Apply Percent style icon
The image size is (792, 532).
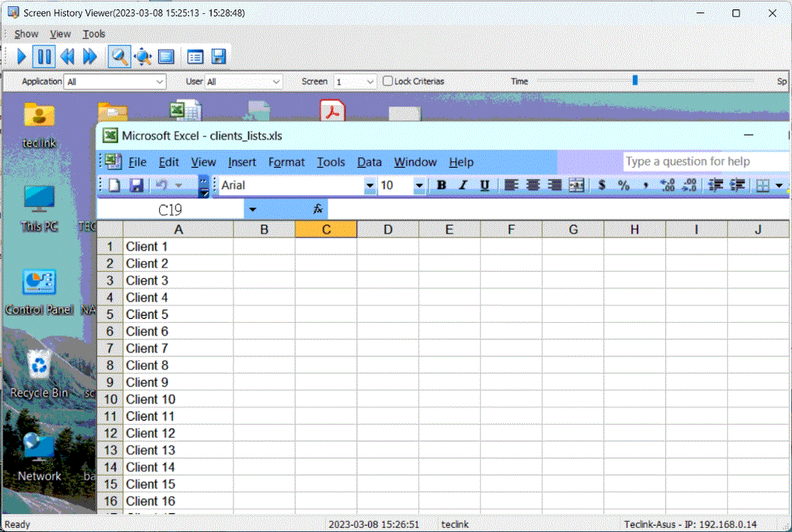[624, 186]
